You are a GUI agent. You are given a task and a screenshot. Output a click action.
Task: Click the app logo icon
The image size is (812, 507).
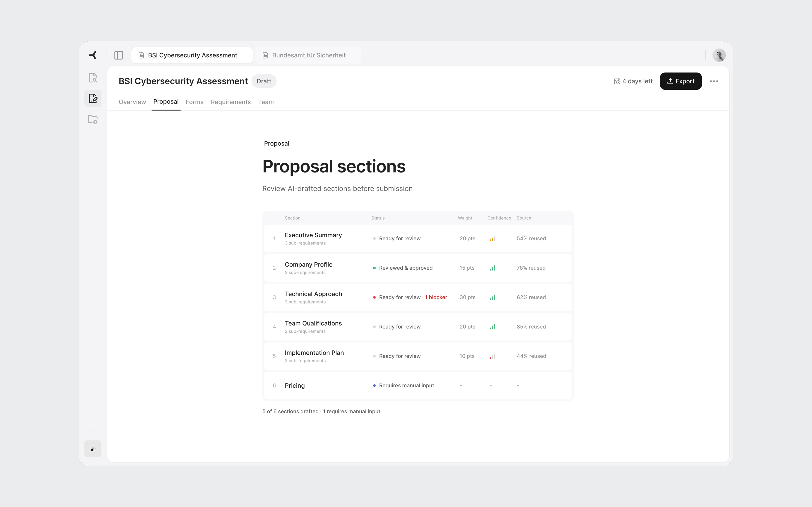click(x=93, y=55)
